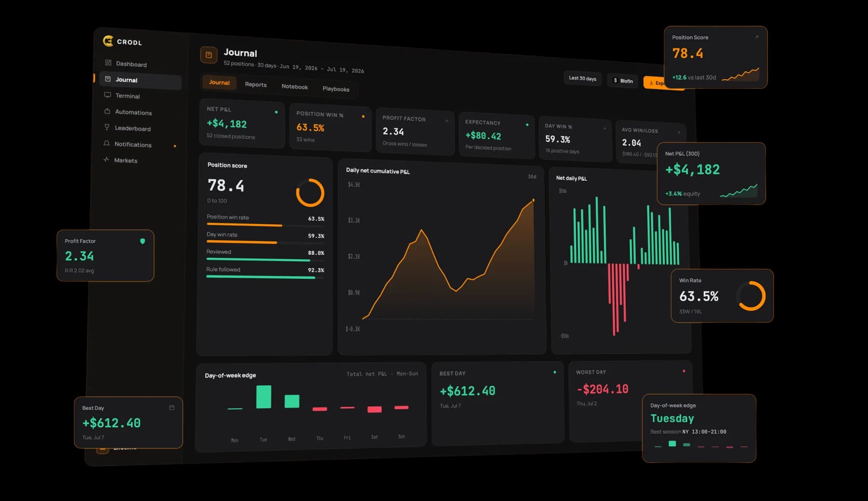Click the orange Export button
868x501 pixels.
[654, 83]
